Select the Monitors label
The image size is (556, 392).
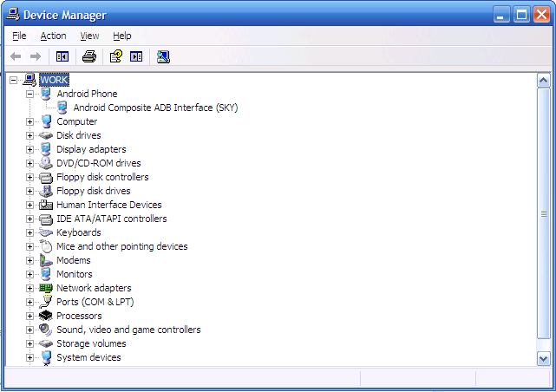[x=74, y=274]
